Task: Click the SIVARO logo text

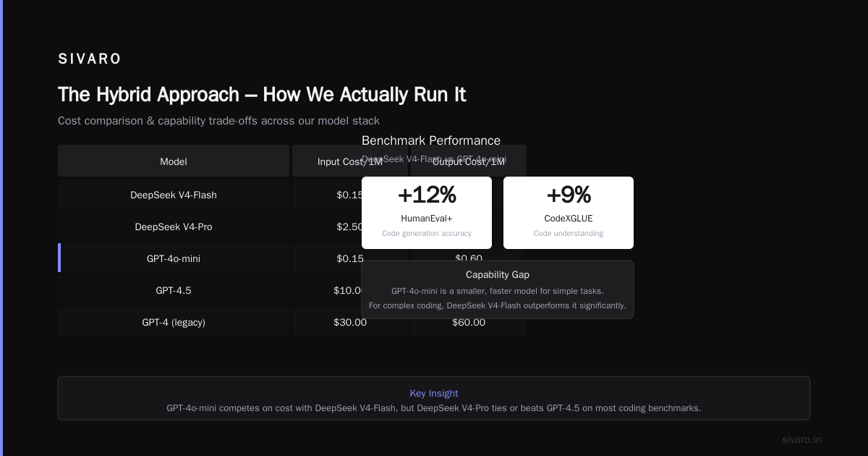Action: point(90,59)
